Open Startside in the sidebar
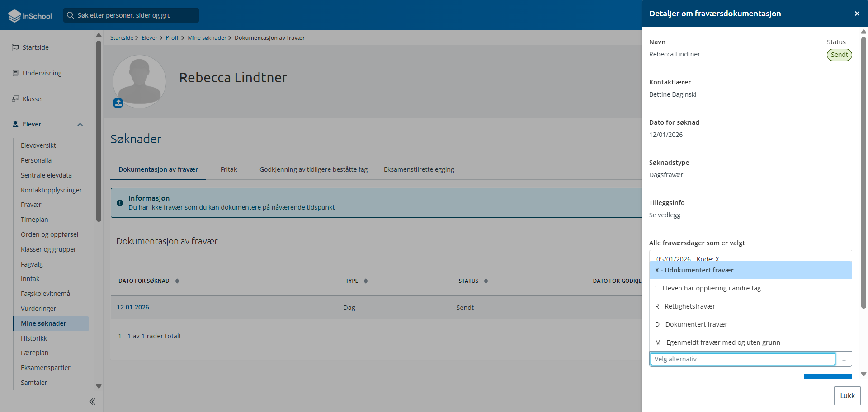This screenshot has height=412, width=868. click(35, 47)
